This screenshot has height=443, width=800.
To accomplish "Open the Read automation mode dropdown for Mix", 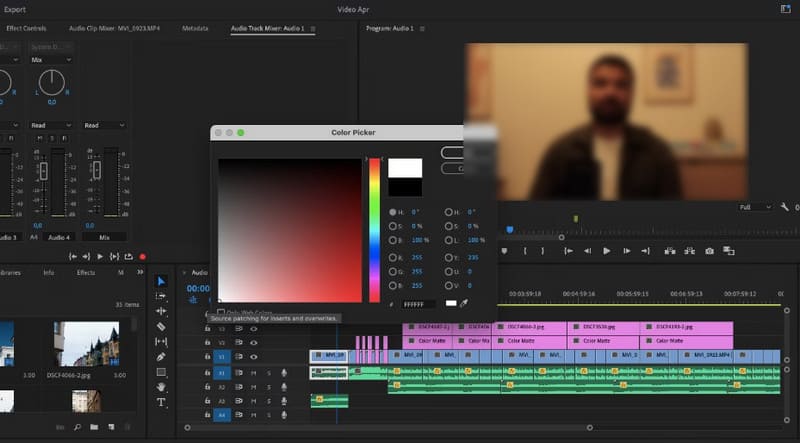I will (103, 125).
